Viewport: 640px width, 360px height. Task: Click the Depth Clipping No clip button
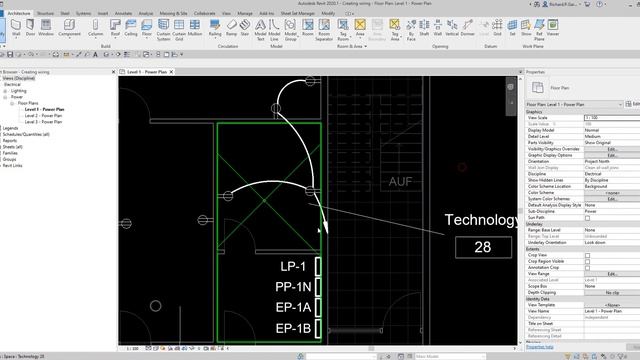click(612, 293)
